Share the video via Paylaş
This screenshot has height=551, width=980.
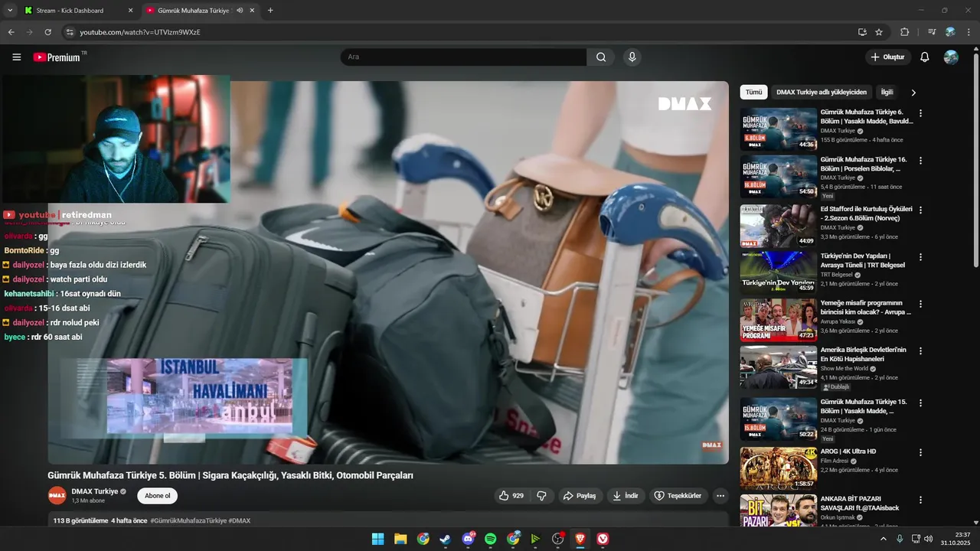click(580, 496)
